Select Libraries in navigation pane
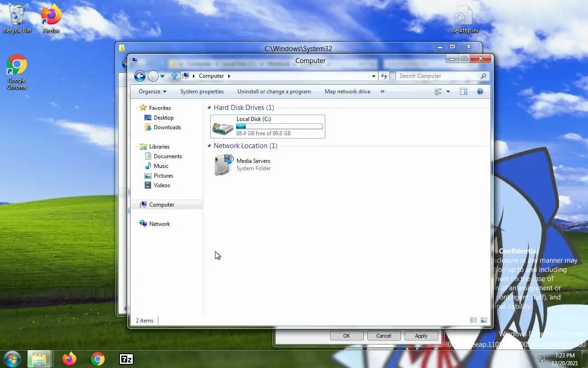Image resolution: width=588 pixels, height=368 pixels. click(159, 147)
